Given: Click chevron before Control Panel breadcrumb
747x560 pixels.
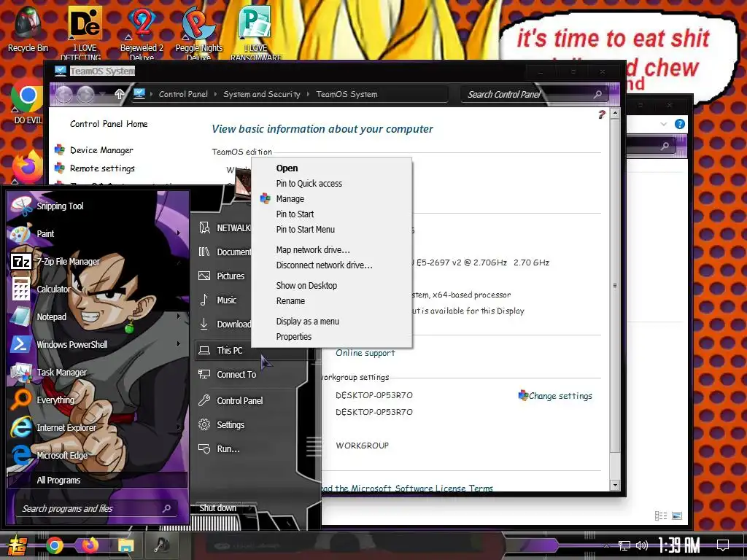Looking at the screenshot, I should click(152, 94).
